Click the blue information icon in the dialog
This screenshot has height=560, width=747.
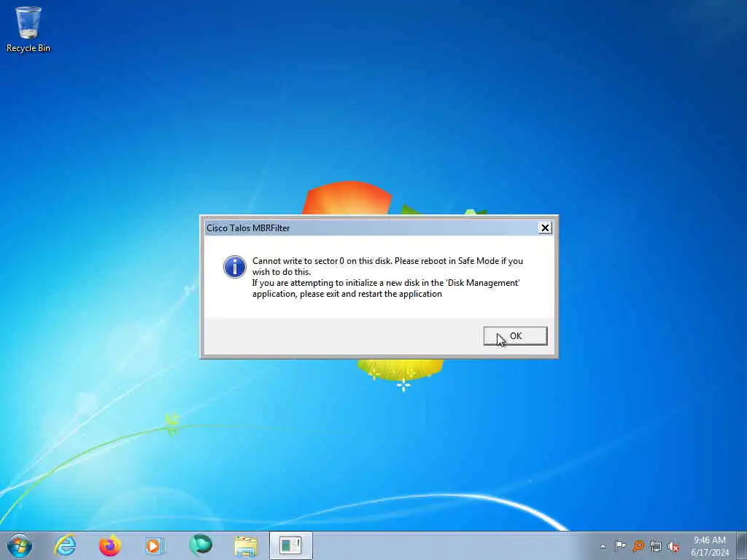coord(235,267)
